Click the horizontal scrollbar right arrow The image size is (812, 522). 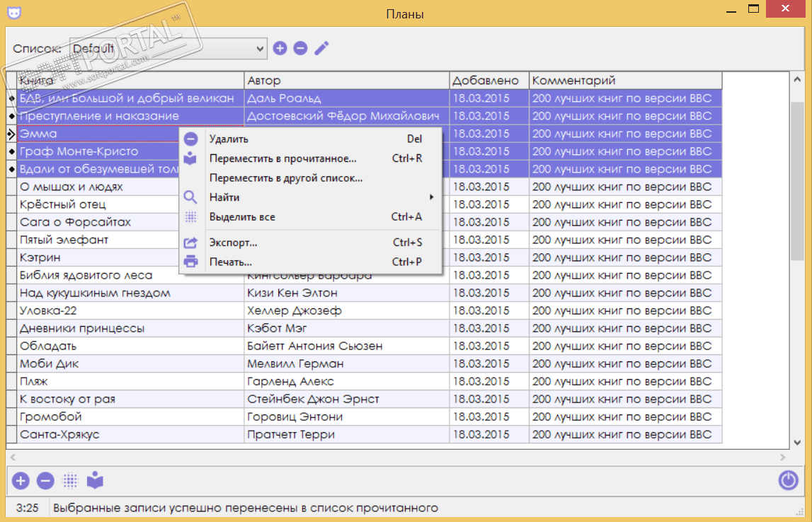click(782, 458)
